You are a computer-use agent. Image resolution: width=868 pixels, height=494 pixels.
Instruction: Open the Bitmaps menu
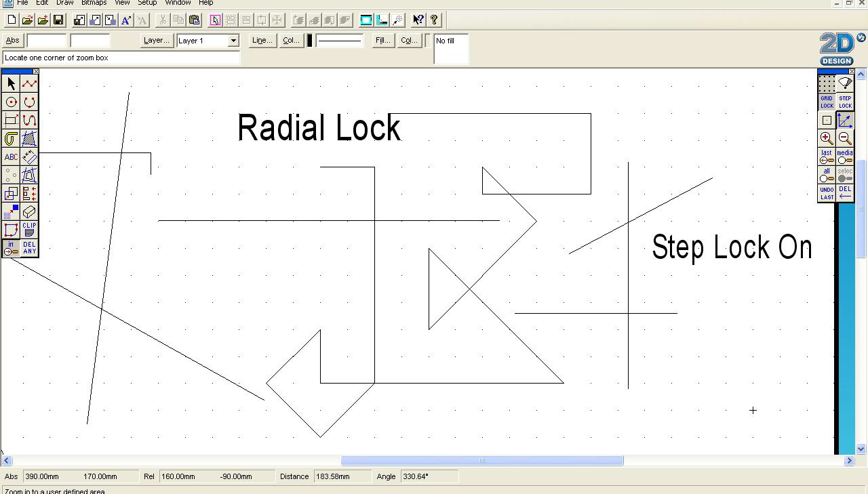pyautogui.click(x=94, y=3)
